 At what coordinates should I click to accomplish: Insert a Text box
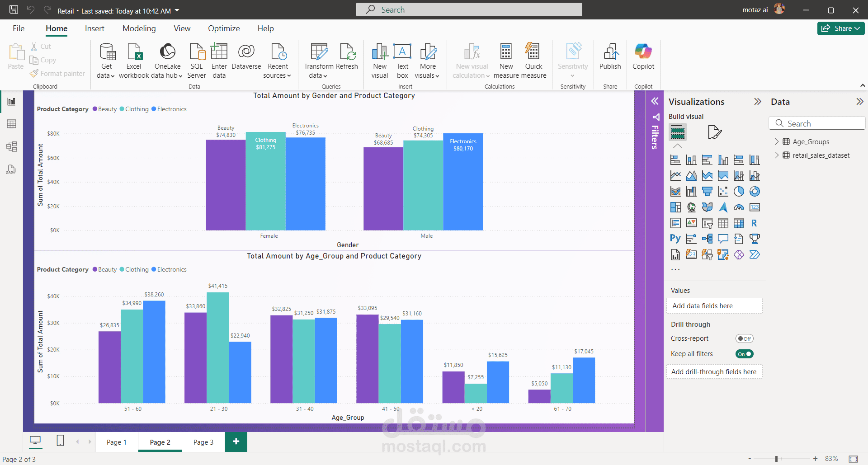[402, 61]
